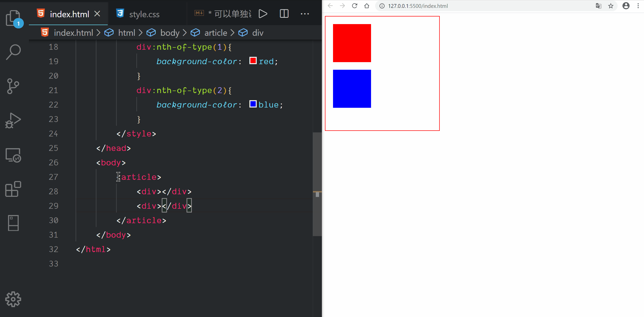Run the file with the play button
Image resolution: width=644 pixels, height=317 pixels.
(x=263, y=14)
